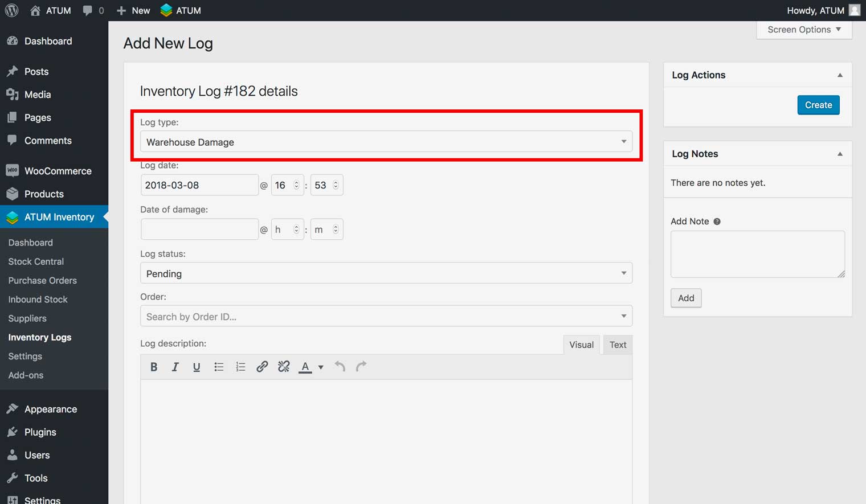This screenshot has height=504, width=866.
Task: Open Plugins in the sidebar
Action: coord(54,432)
